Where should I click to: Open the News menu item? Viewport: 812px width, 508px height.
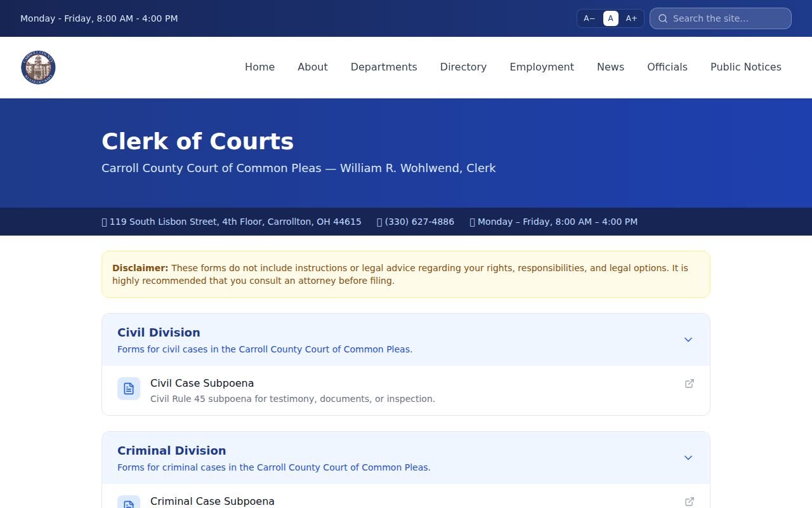[610, 67]
